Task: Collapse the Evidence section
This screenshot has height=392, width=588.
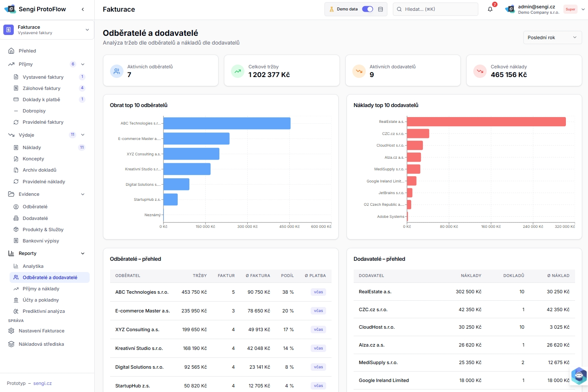Action: click(x=83, y=194)
